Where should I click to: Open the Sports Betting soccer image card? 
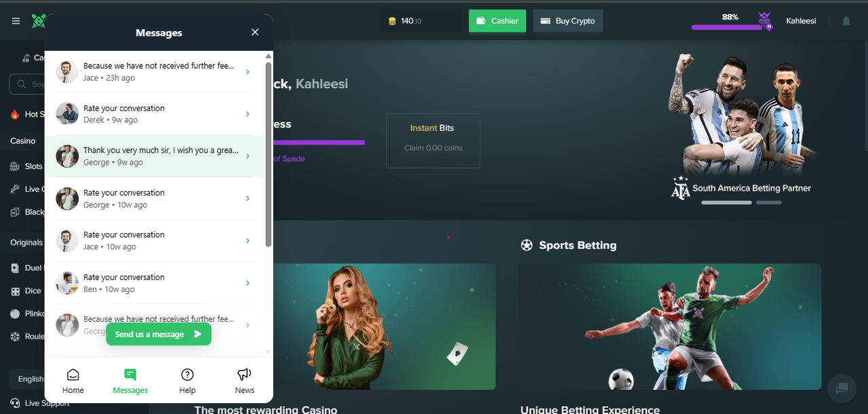tap(670, 327)
